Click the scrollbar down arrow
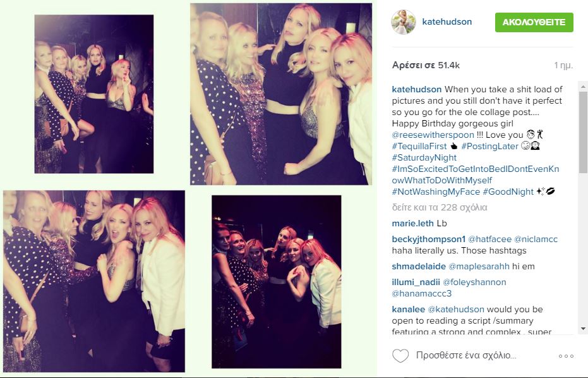The height and width of the screenshot is (378, 588). [583, 329]
